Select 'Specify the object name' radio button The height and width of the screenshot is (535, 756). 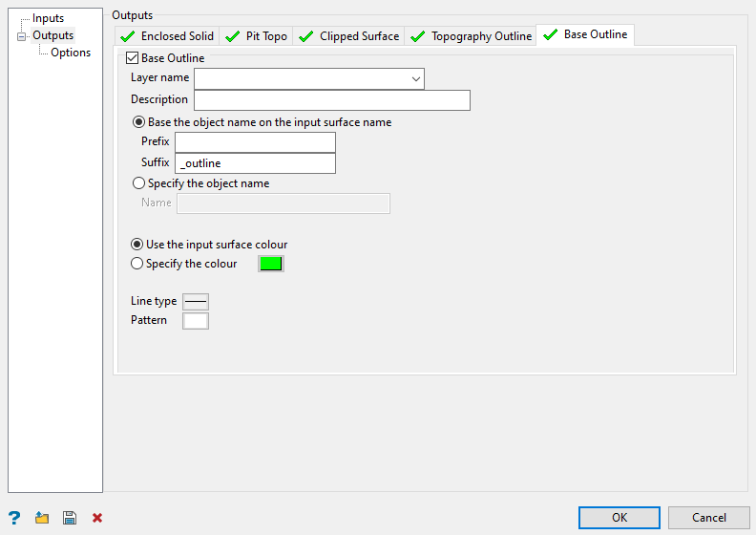click(x=139, y=183)
